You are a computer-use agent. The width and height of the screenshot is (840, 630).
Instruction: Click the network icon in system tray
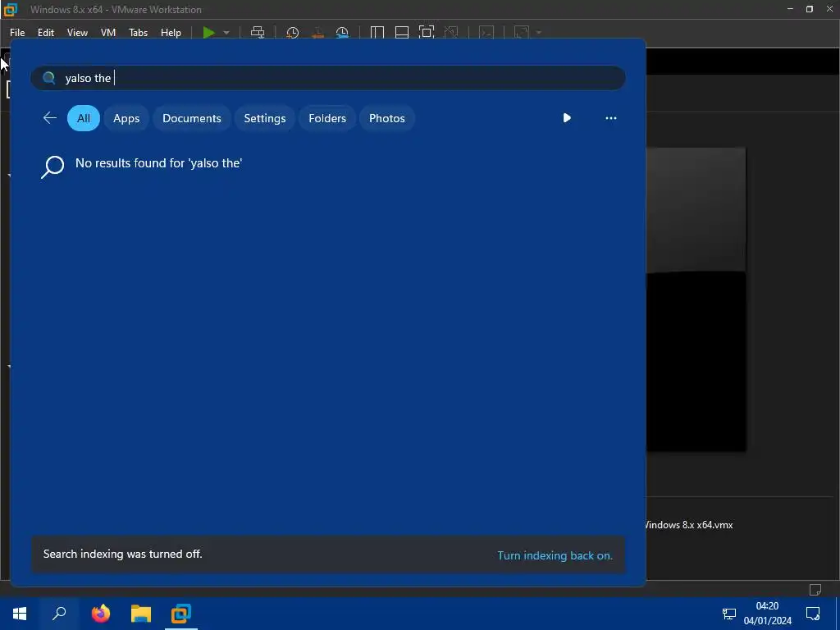(728, 614)
